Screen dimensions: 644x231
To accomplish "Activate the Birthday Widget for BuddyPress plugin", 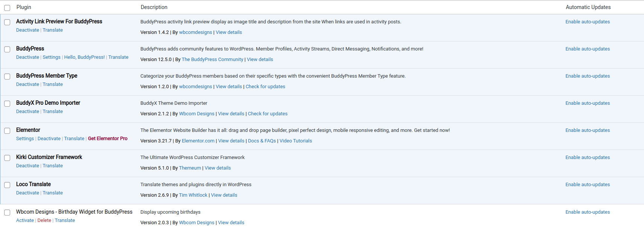I will click(x=25, y=220).
